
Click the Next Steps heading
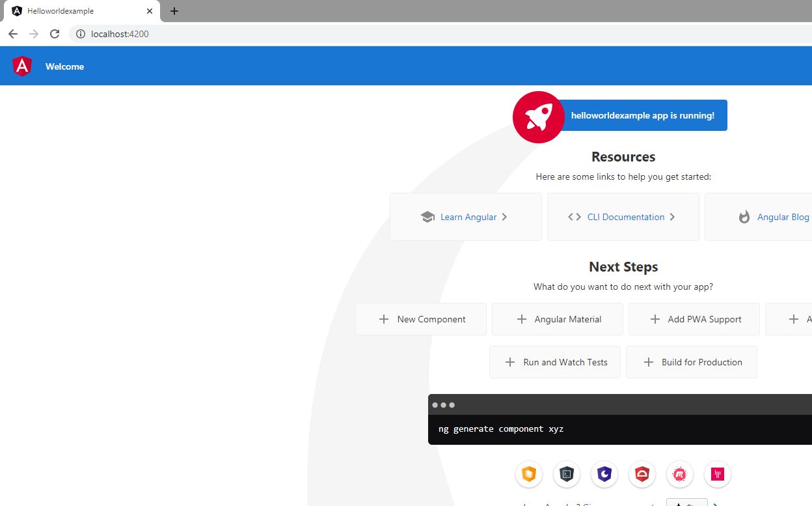click(623, 267)
